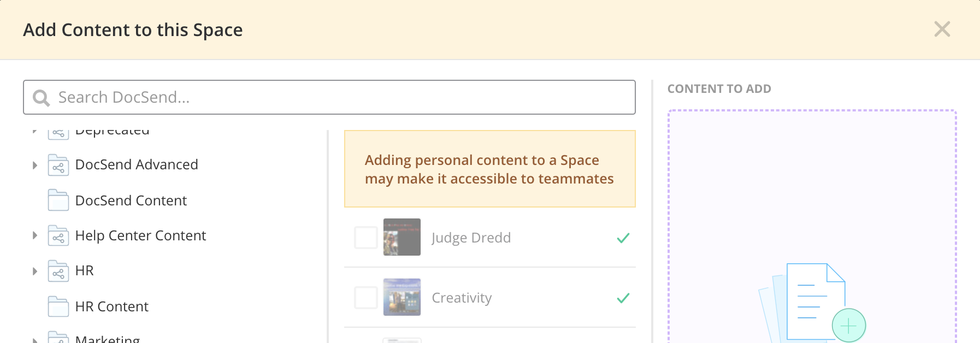Open the Creativity thumbnail preview
This screenshot has width=980, height=343.
[x=402, y=297]
